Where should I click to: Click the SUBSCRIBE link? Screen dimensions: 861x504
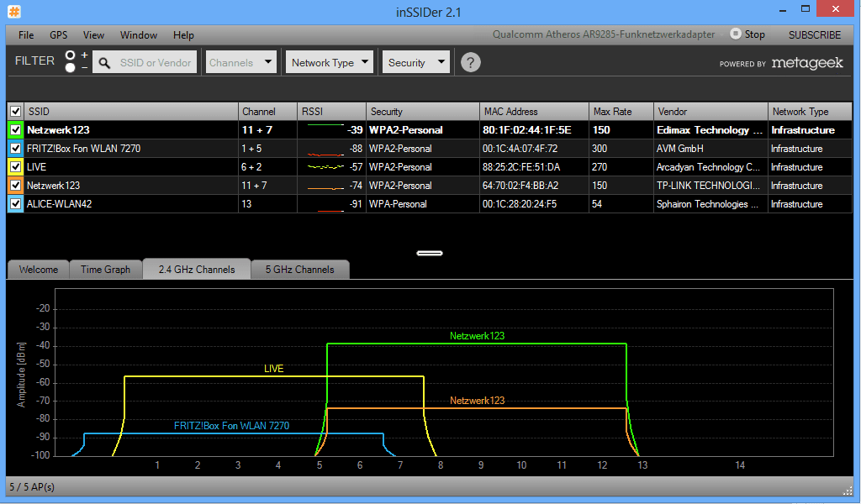pyautogui.click(x=814, y=35)
